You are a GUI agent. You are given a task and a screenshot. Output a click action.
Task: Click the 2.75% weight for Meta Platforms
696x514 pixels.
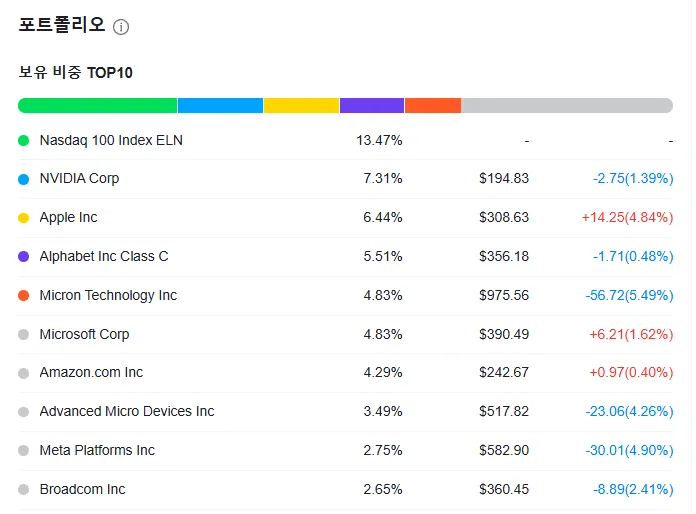tap(383, 450)
